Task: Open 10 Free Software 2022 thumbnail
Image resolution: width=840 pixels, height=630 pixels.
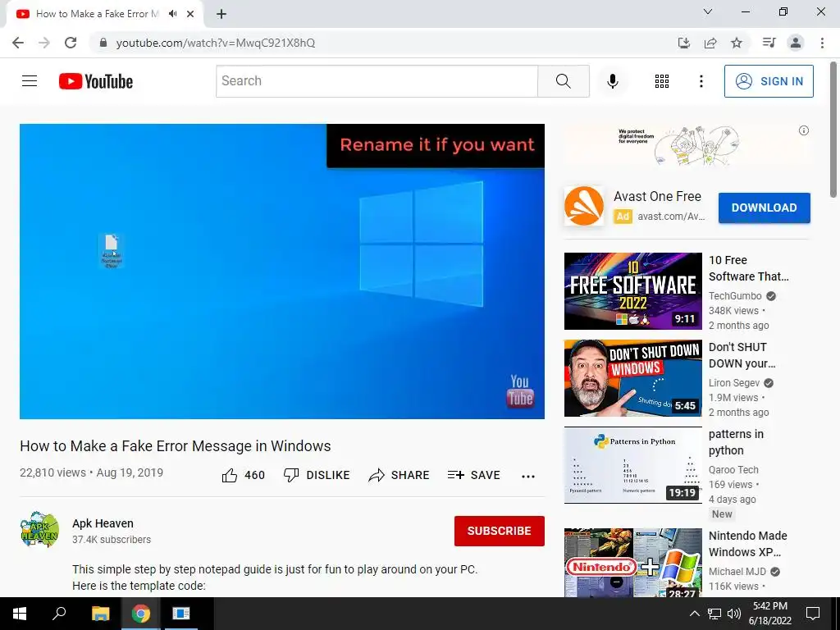Action: [632, 291]
